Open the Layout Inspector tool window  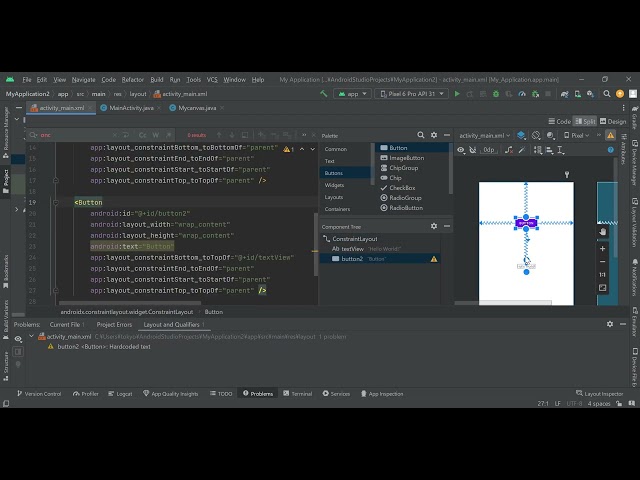[x=600, y=393]
